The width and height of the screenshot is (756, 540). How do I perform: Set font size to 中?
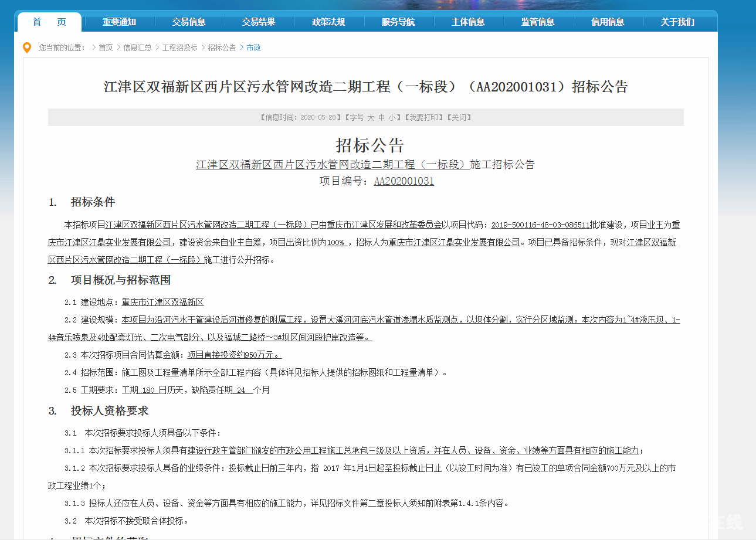coord(381,117)
